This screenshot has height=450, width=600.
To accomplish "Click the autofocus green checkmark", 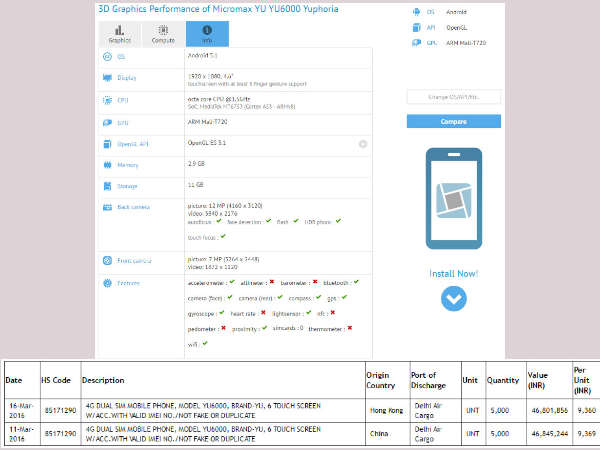I will click(217, 222).
